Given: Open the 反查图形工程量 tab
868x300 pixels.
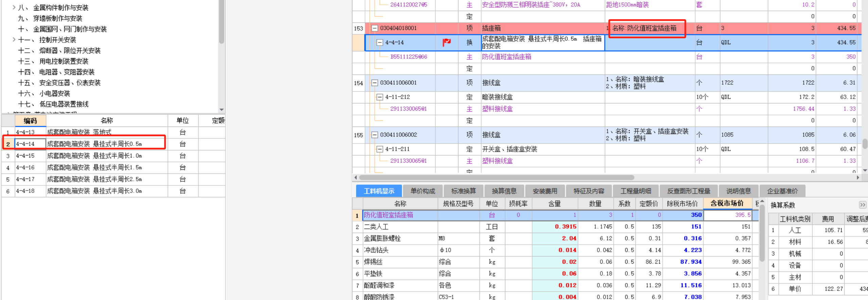Looking at the screenshot, I should (x=688, y=191).
